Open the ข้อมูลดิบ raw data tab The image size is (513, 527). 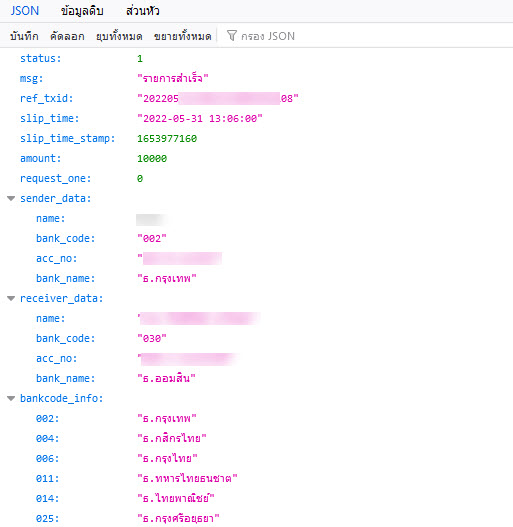point(82,11)
